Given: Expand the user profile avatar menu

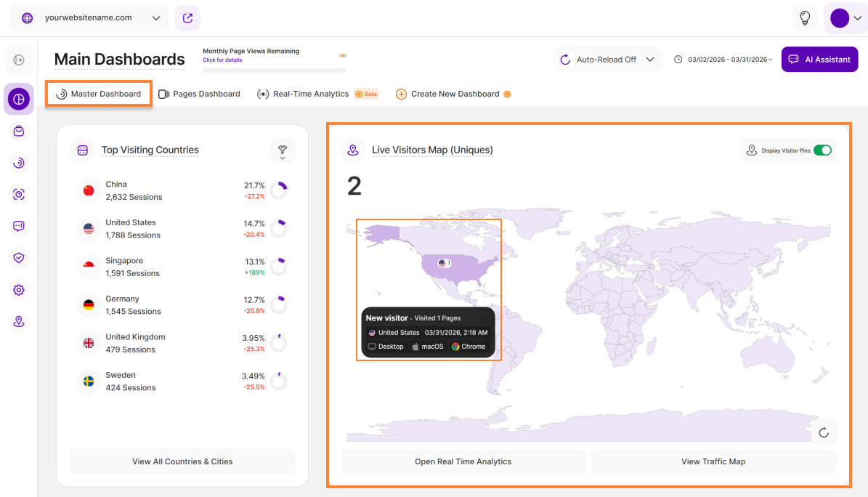Looking at the screenshot, I should 845,18.
